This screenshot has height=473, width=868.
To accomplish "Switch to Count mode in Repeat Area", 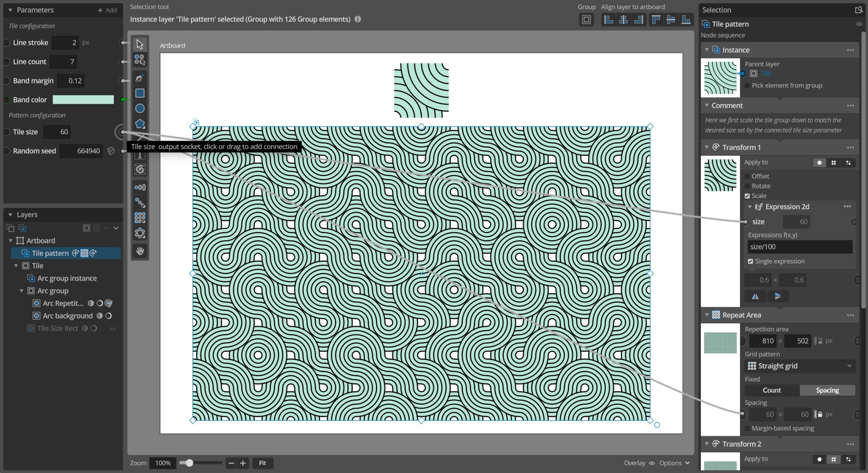I will tap(771, 390).
